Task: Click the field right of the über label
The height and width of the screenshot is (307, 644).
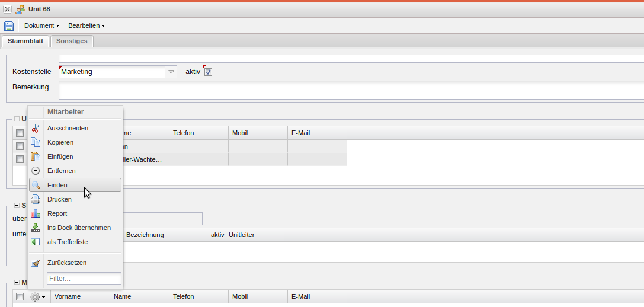Action: (x=162, y=219)
